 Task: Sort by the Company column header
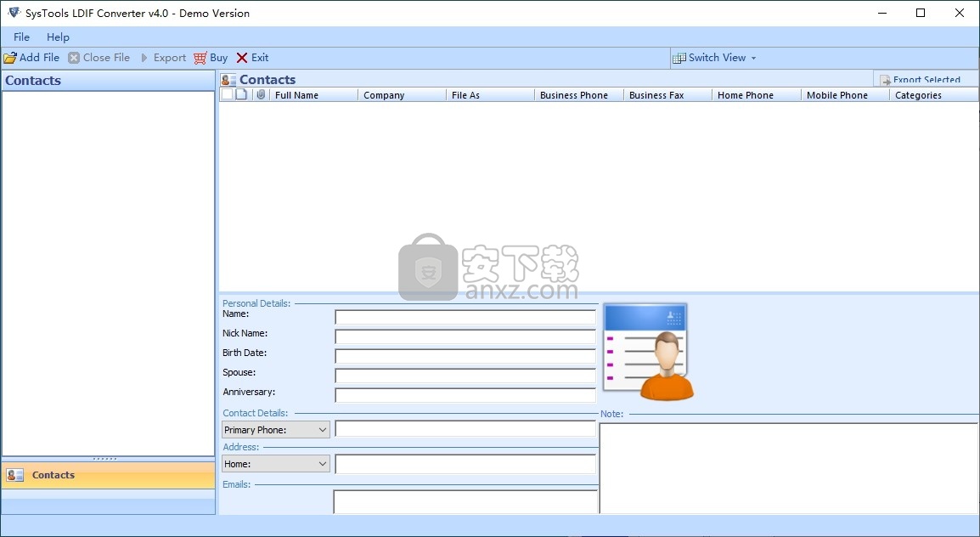point(403,95)
